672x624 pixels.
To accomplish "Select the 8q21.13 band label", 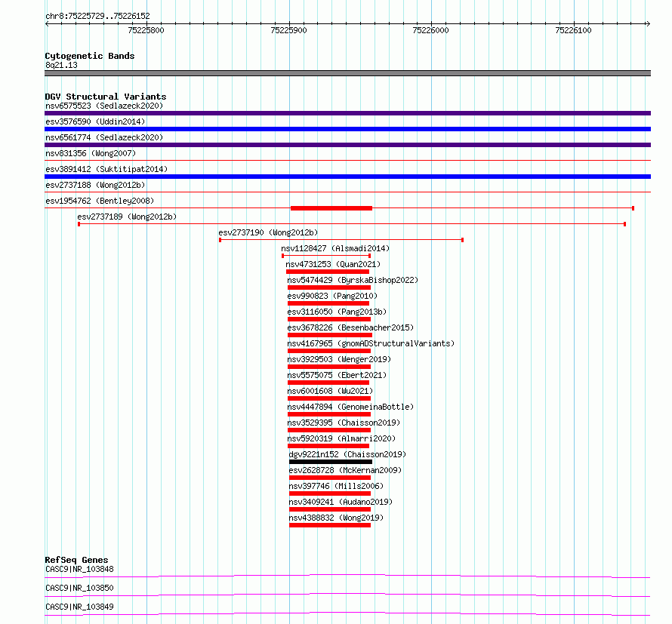I will pos(62,65).
